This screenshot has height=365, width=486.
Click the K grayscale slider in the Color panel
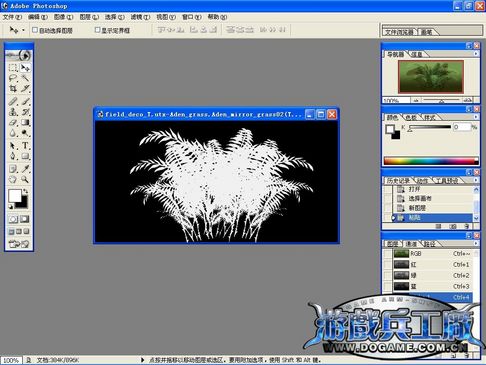429,127
